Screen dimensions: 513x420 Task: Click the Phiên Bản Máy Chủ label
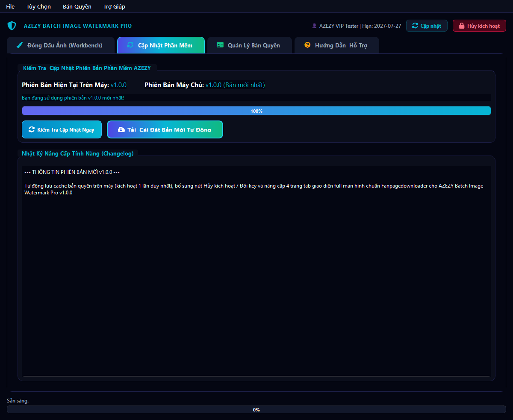click(x=174, y=85)
